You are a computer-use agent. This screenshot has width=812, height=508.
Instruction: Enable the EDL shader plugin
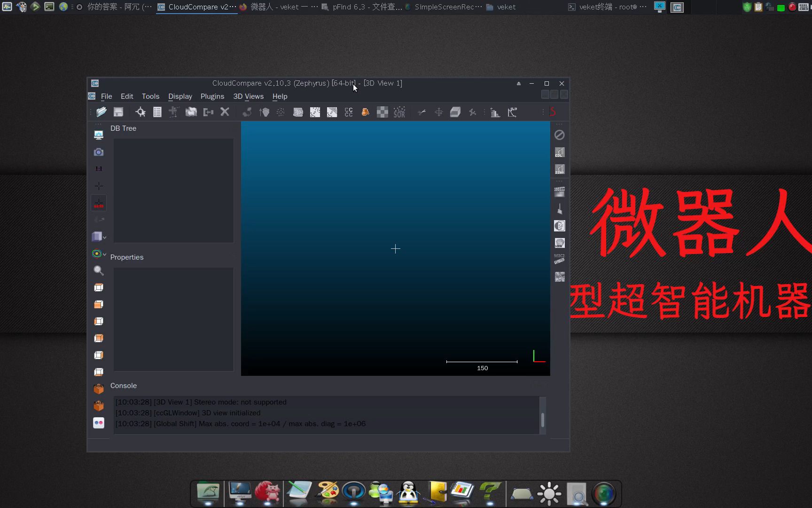click(x=559, y=152)
